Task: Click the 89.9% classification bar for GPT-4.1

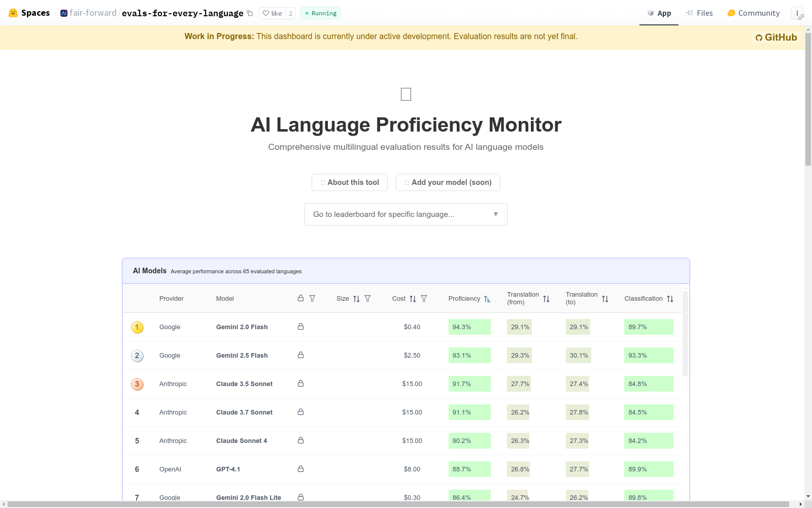Action: click(x=649, y=469)
